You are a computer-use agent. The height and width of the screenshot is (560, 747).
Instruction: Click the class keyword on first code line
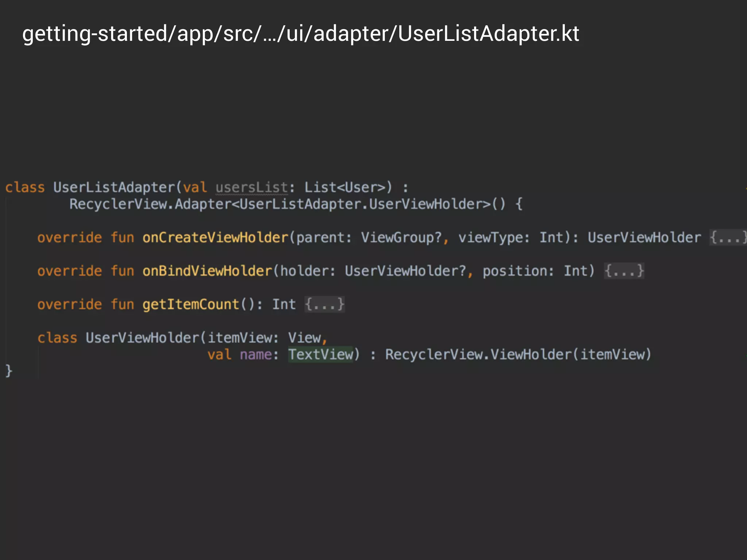point(25,187)
